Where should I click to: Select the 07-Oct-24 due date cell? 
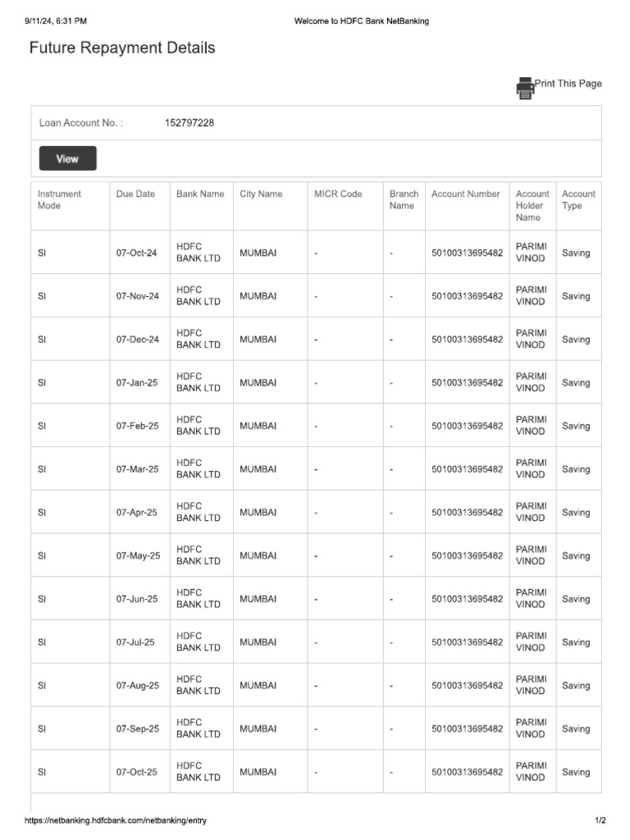(x=136, y=253)
